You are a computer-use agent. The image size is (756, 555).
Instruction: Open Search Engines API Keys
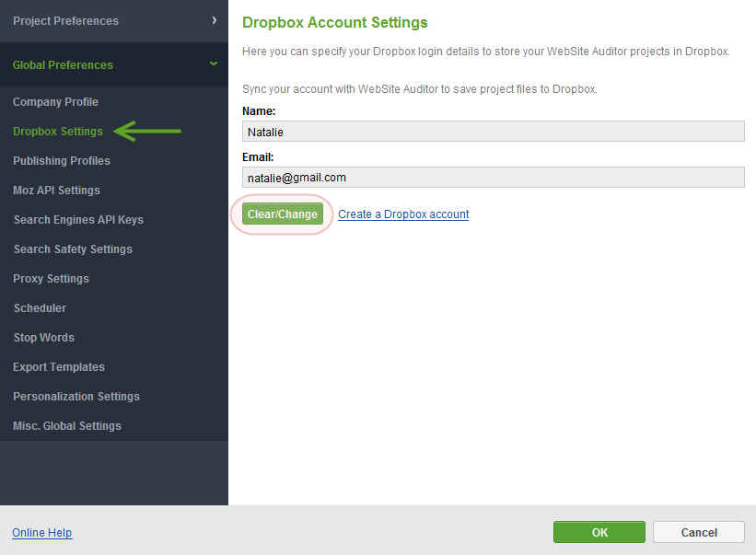pos(78,219)
